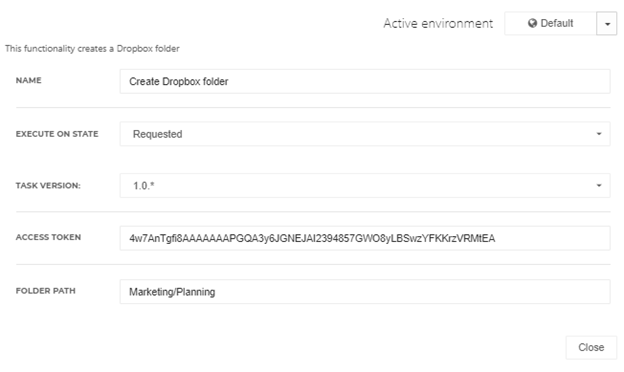
Task: Click the Active environment heading text
Action: pos(438,23)
